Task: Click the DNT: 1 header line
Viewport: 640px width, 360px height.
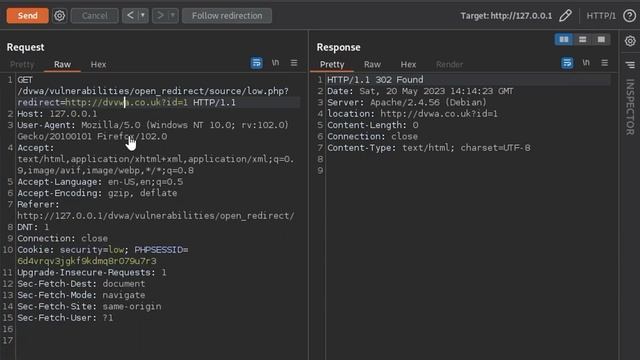Action: click(33, 227)
